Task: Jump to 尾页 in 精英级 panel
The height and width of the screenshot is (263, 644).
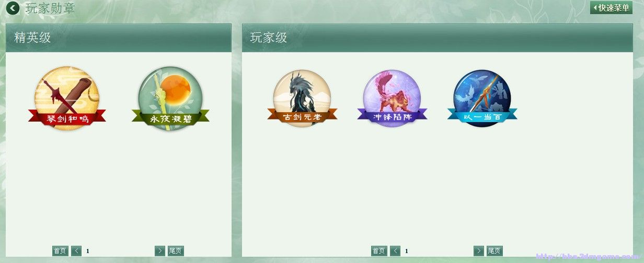Action: pos(176,251)
